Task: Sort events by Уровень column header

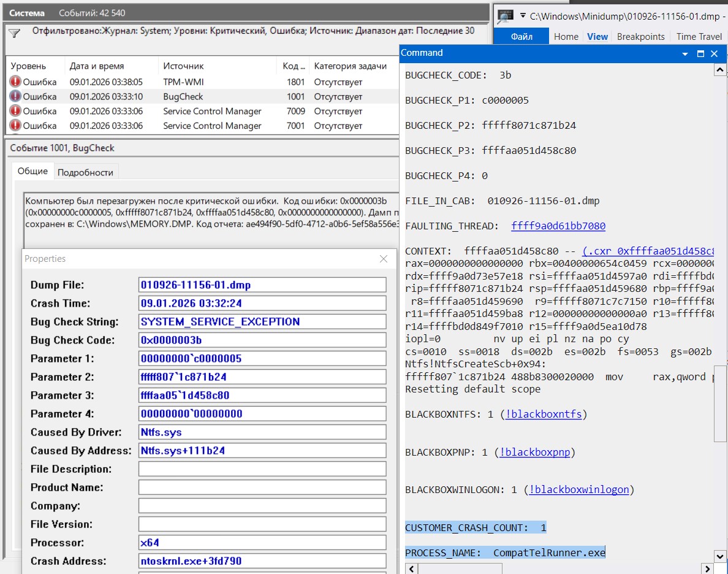Action: coord(28,66)
